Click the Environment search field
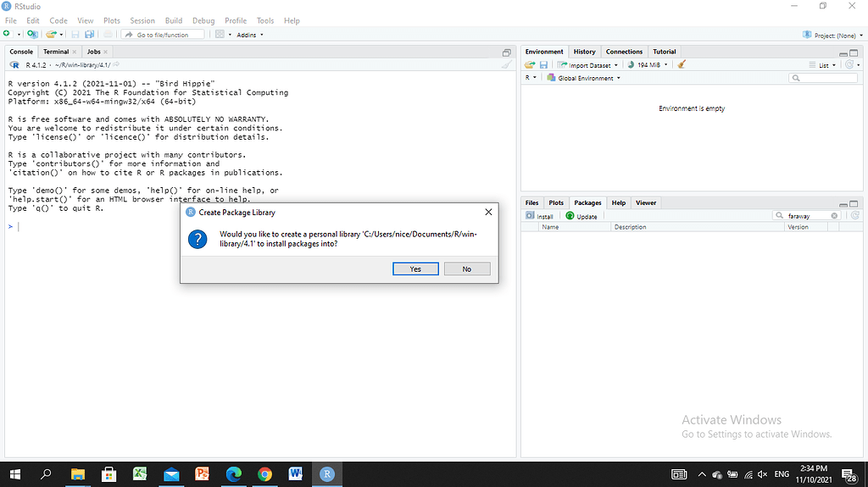Viewport: 868px width, 487px height. 822,78
